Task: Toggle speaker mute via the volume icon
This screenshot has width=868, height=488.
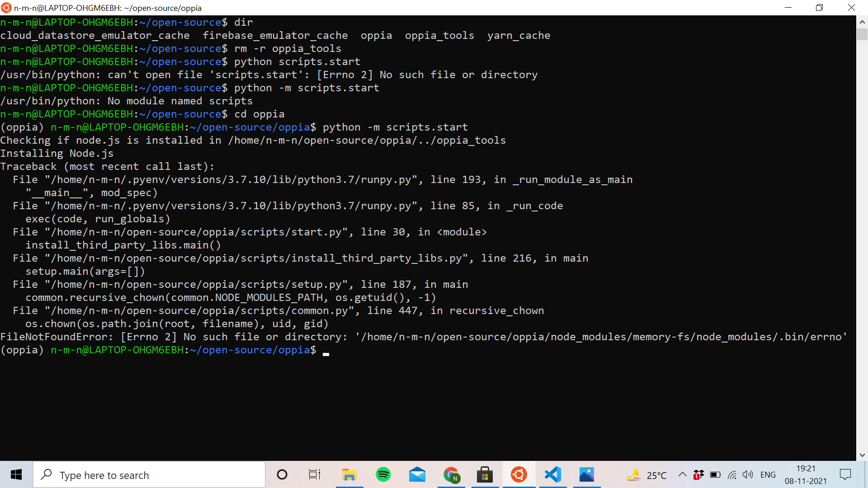Action: (x=748, y=474)
